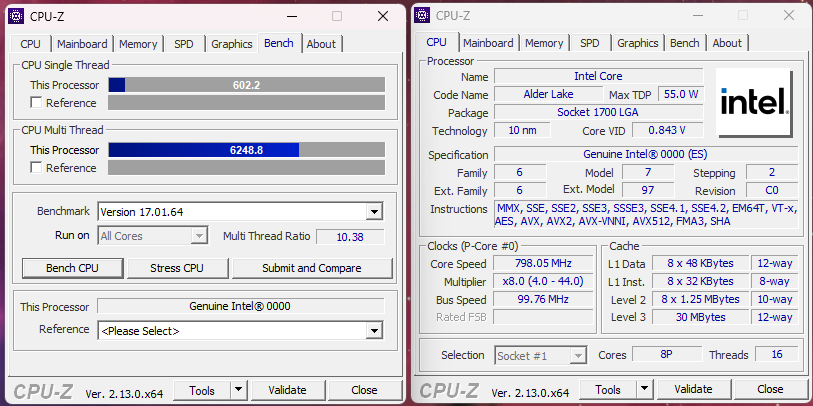The width and height of the screenshot is (813, 406).
Task: Open the Socket #1 selection dropdown
Action: (578, 356)
